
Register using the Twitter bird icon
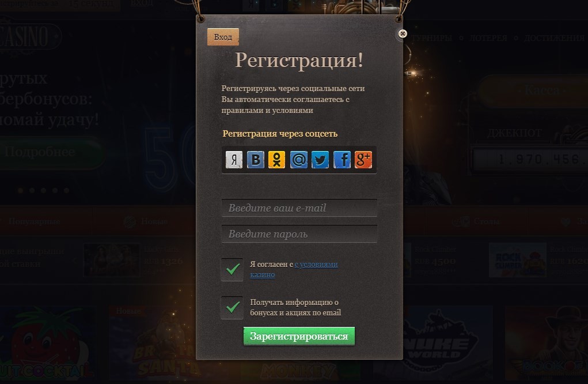[x=320, y=160]
